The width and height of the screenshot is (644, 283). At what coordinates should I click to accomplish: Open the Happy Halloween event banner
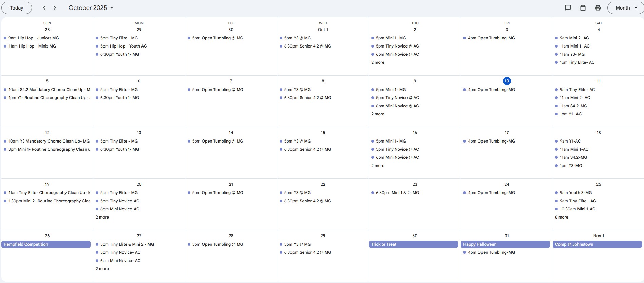tap(505, 244)
